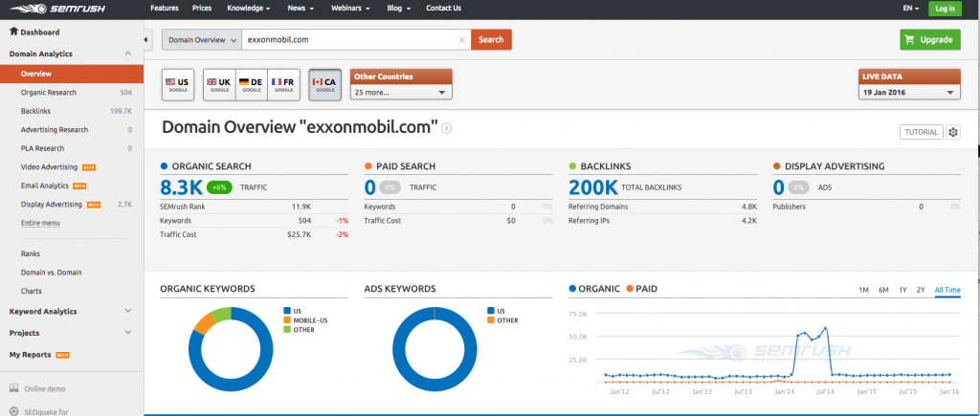Clear the domain search field with X
The width and height of the screenshot is (980, 416).
coord(462,40)
